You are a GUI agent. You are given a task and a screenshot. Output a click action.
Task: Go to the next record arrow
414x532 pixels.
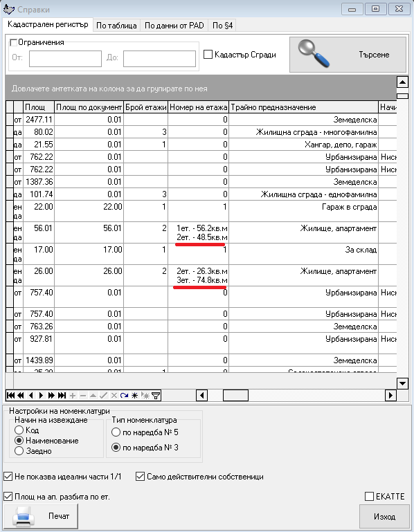[x=41, y=395]
